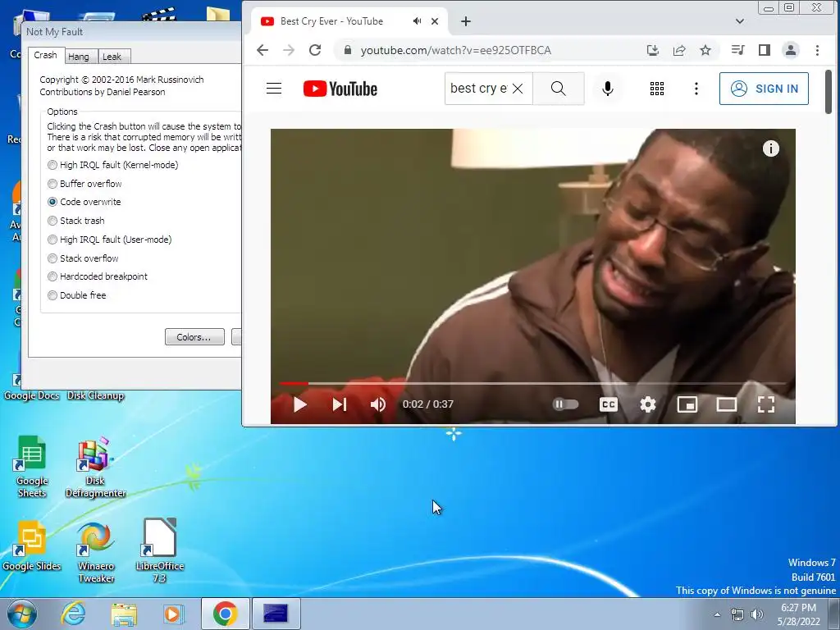This screenshot has height=630, width=840.
Task: Click the Chrome taskbar button
Action: coord(225,614)
